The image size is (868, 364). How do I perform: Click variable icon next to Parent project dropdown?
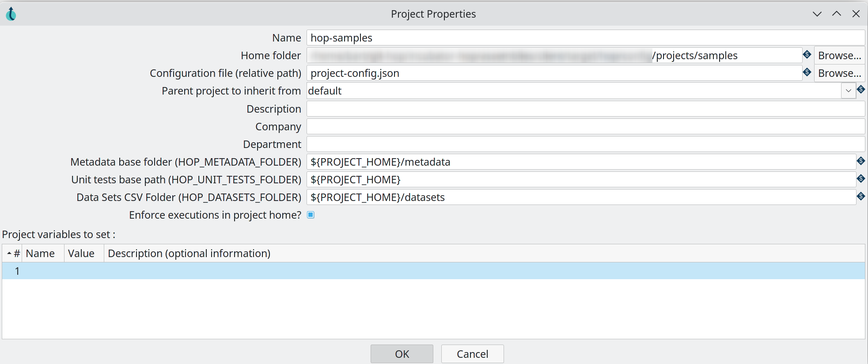[860, 90]
